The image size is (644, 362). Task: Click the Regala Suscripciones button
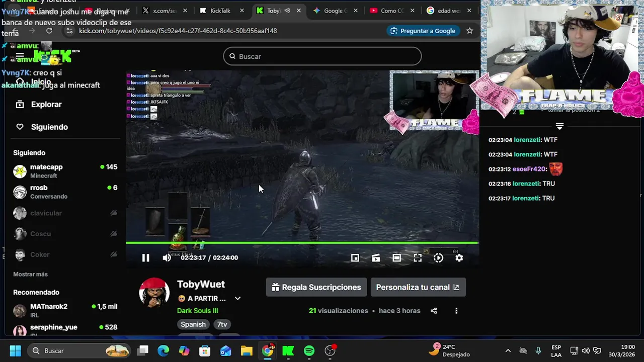click(x=316, y=288)
